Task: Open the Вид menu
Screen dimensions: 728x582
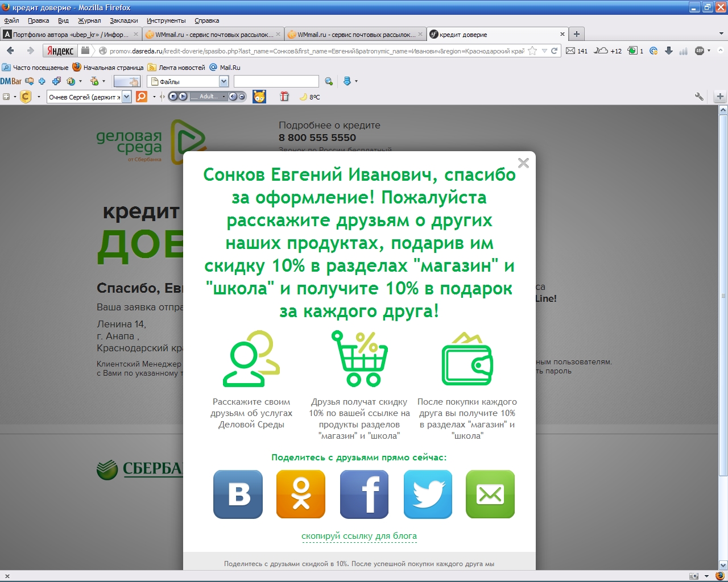Action: click(x=63, y=20)
